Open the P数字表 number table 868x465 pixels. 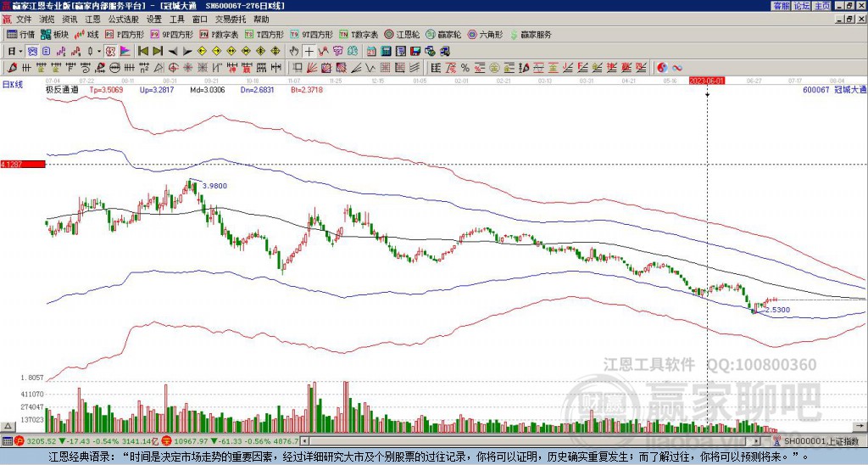click(219, 34)
